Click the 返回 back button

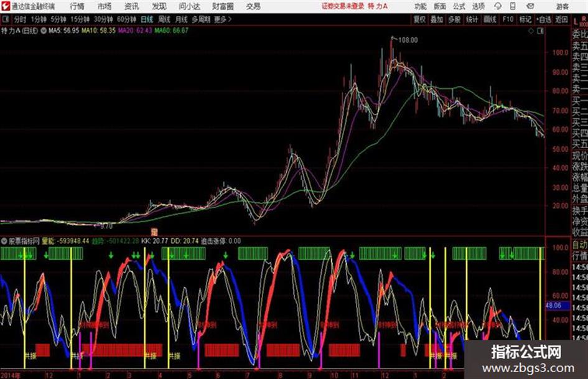561,19
